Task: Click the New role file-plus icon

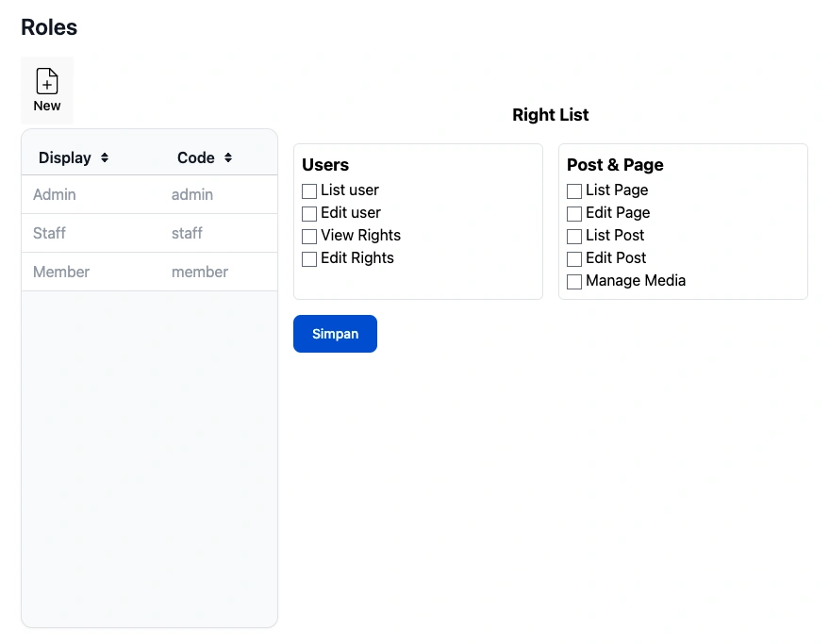Action: 47,81
